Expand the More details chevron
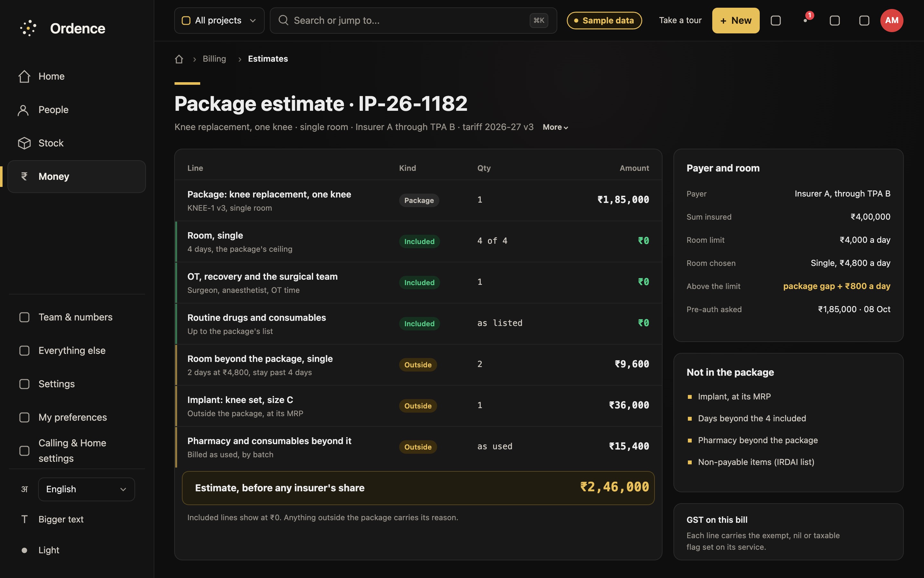The width and height of the screenshot is (924, 578). coord(556,127)
